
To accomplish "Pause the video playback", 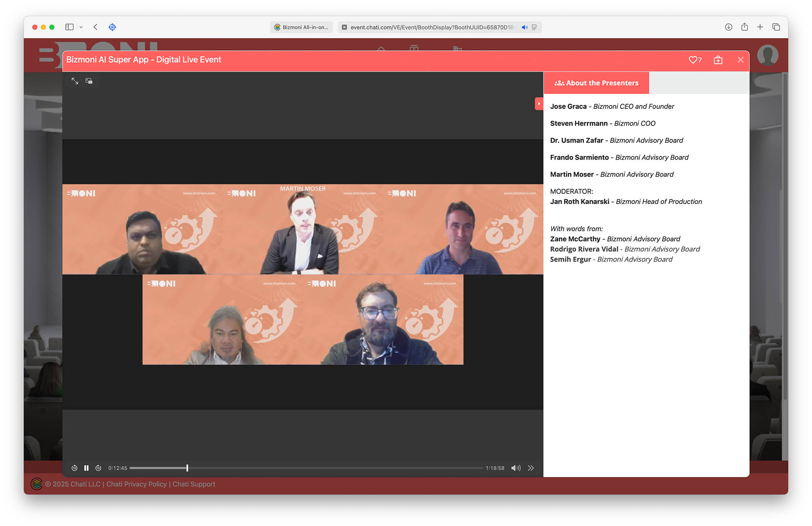I will (86, 468).
